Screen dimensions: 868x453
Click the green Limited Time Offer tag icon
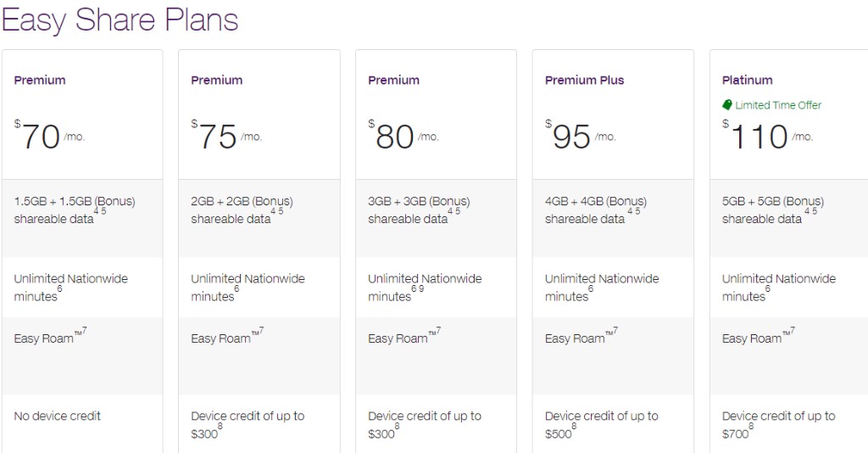tap(726, 104)
